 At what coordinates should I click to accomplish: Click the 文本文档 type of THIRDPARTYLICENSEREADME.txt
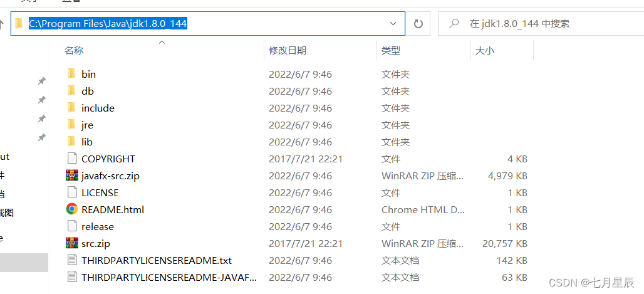(400, 260)
